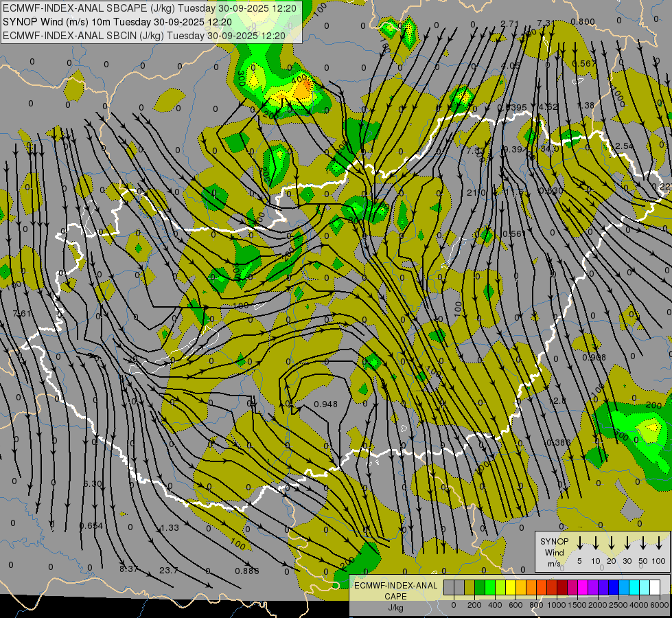The height and width of the screenshot is (618, 672).
Task: Click the 1000 tick label in CAPE legend
Action: tap(557, 605)
